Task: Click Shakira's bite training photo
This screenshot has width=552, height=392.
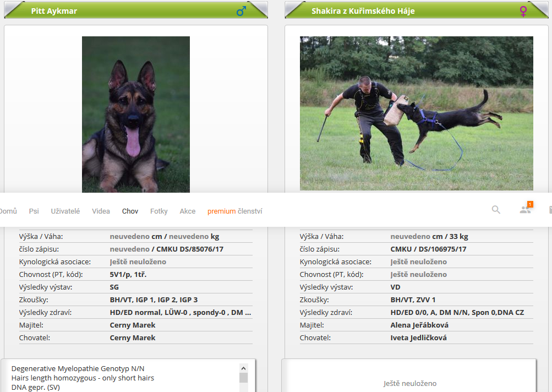Action: pos(416,113)
